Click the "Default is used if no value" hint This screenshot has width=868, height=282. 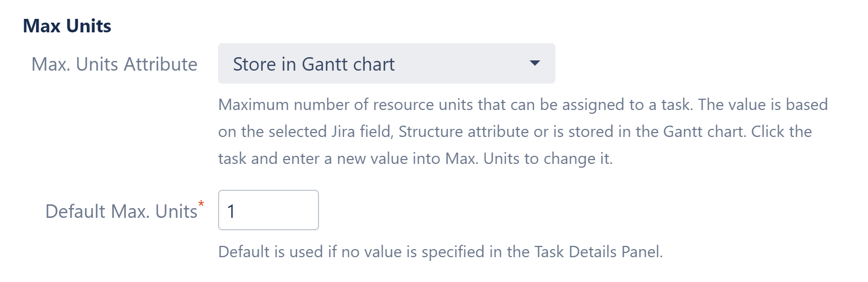[x=440, y=252]
